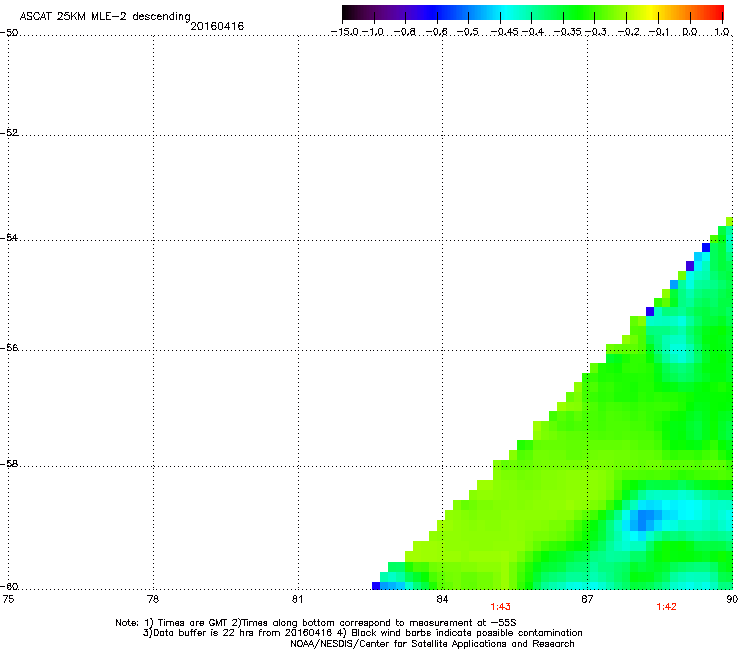Select the note line starting 'Note: 1) Times are GMT'
The image size is (740, 650).
click(x=316, y=623)
